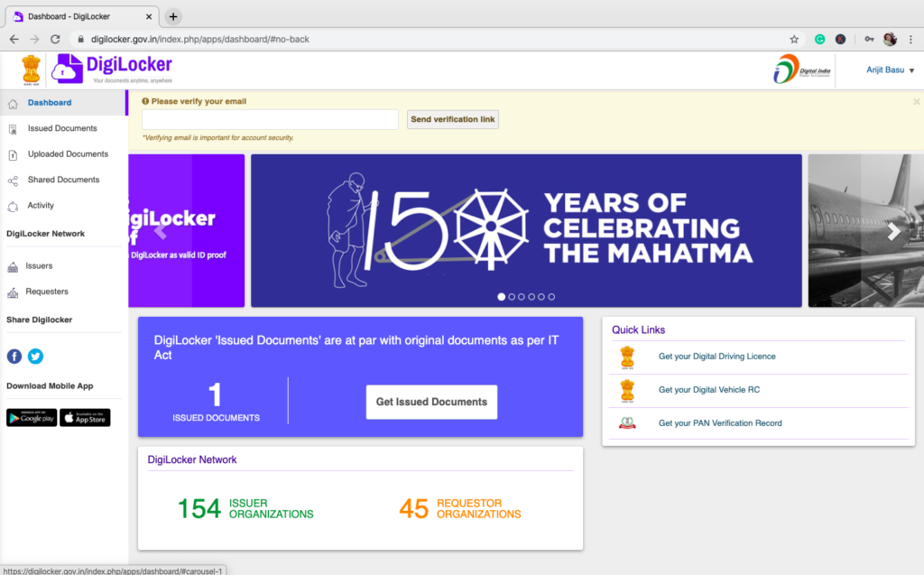View site info via lock icon
The width and height of the screenshot is (924, 575).
point(80,39)
